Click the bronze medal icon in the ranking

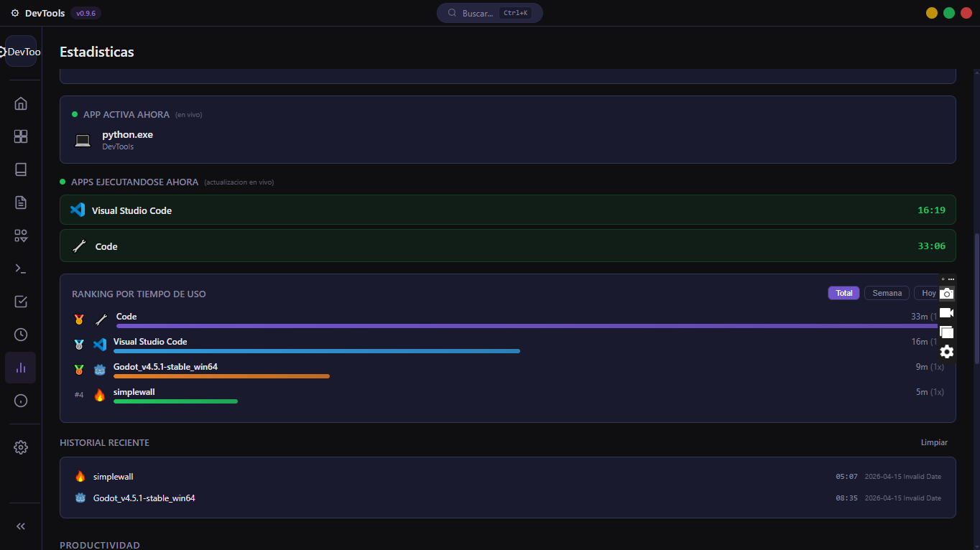coord(79,370)
